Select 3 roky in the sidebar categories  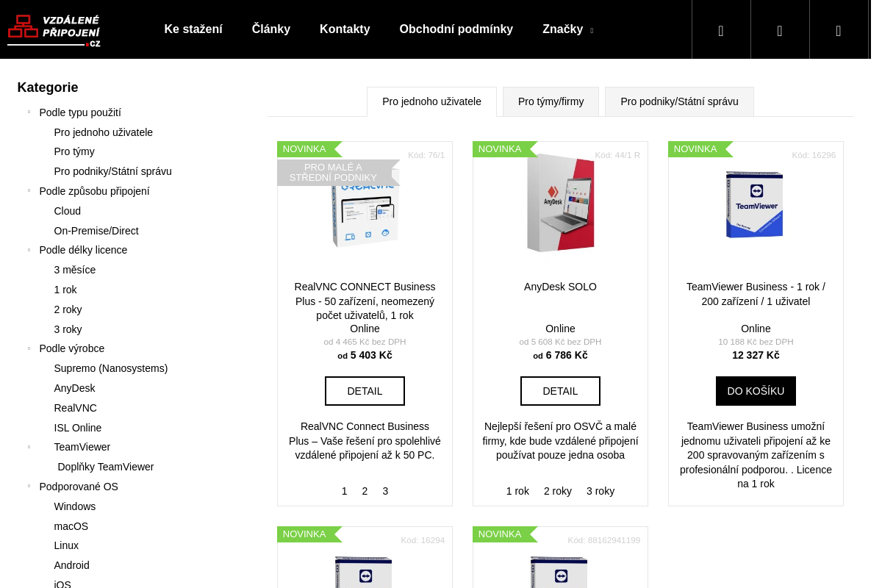pos(68,329)
